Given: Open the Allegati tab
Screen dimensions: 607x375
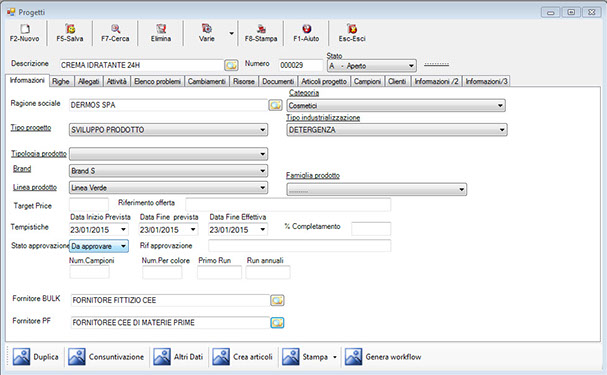Looking at the screenshot, I should pos(89,81).
